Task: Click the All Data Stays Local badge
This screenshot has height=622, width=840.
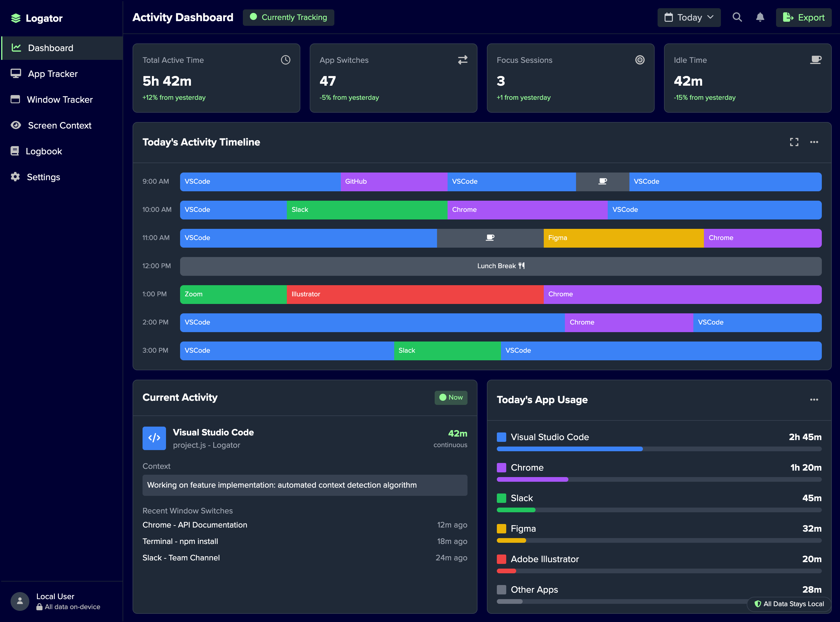Action: pyautogui.click(x=789, y=604)
